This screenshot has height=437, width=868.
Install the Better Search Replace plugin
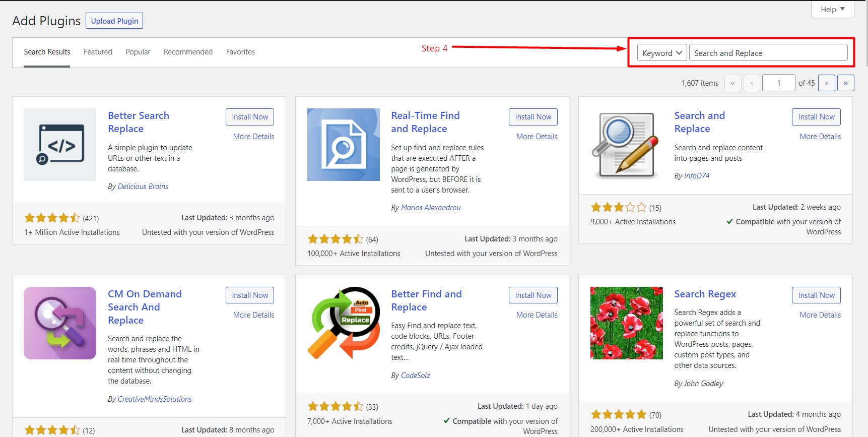pos(250,117)
